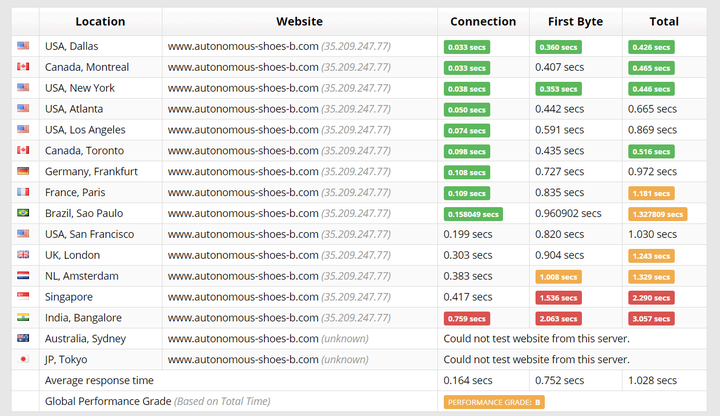
Task: Click the Website column header
Action: click(299, 22)
